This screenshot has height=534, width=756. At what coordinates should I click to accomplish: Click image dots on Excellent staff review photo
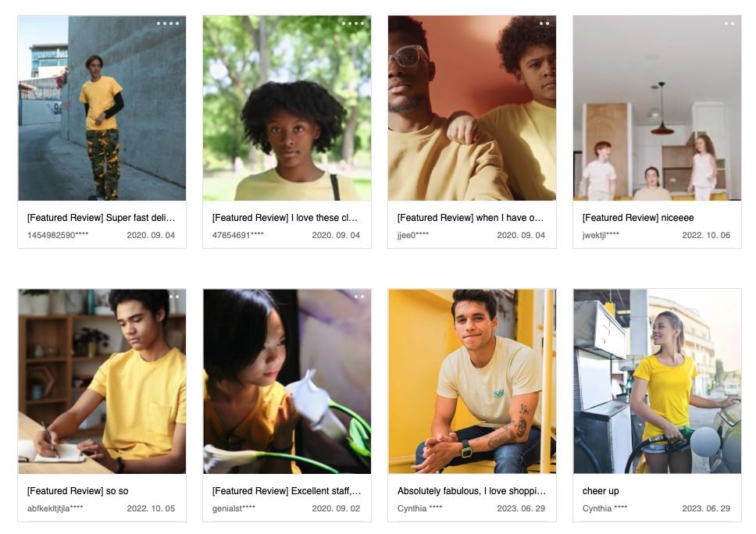(x=359, y=297)
